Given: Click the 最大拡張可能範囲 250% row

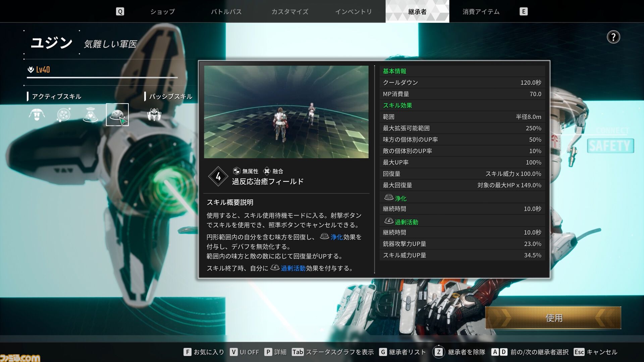Looking at the screenshot, I should [x=462, y=128].
